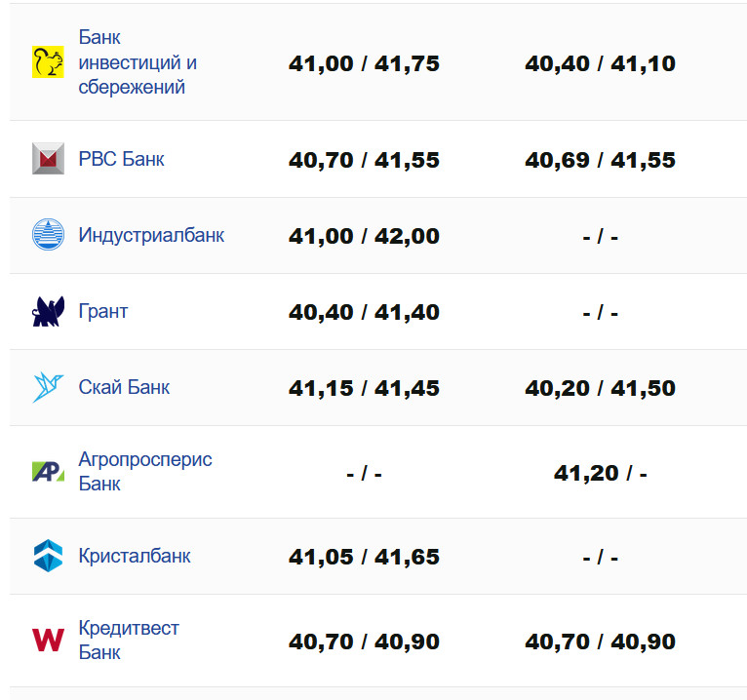Screen dimensions: 747x700
Task: Open Банк инвестиций и сбережений link
Action: pyautogui.click(x=138, y=62)
